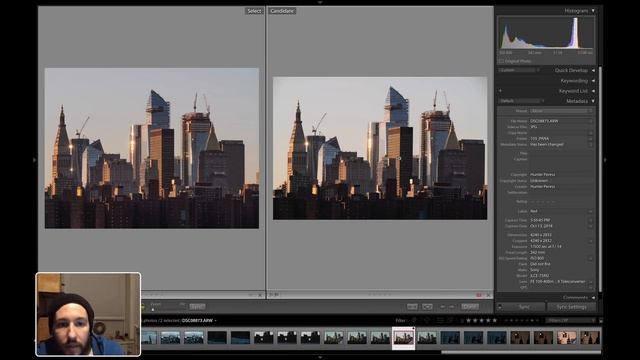Click the Candidate photo on right pane
Screen dimensions: 640x360
pyautogui.click(x=380, y=148)
